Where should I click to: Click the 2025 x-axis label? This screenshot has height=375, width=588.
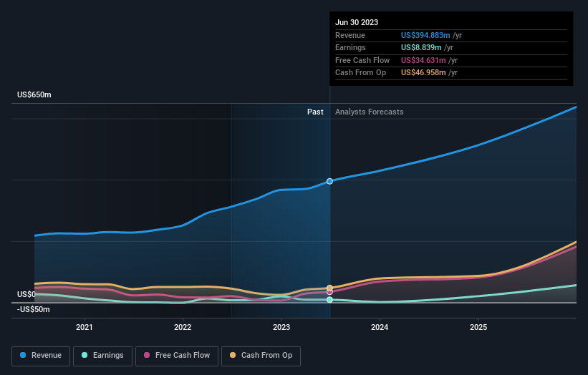pyautogui.click(x=478, y=327)
